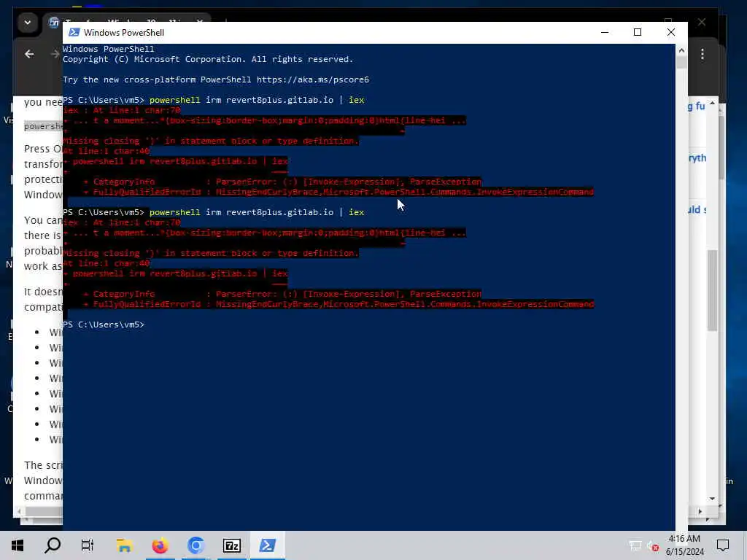Image resolution: width=747 pixels, height=560 pixels.
Task: Close the browser window behind PowerShell
Action: [x=702, y=23]
